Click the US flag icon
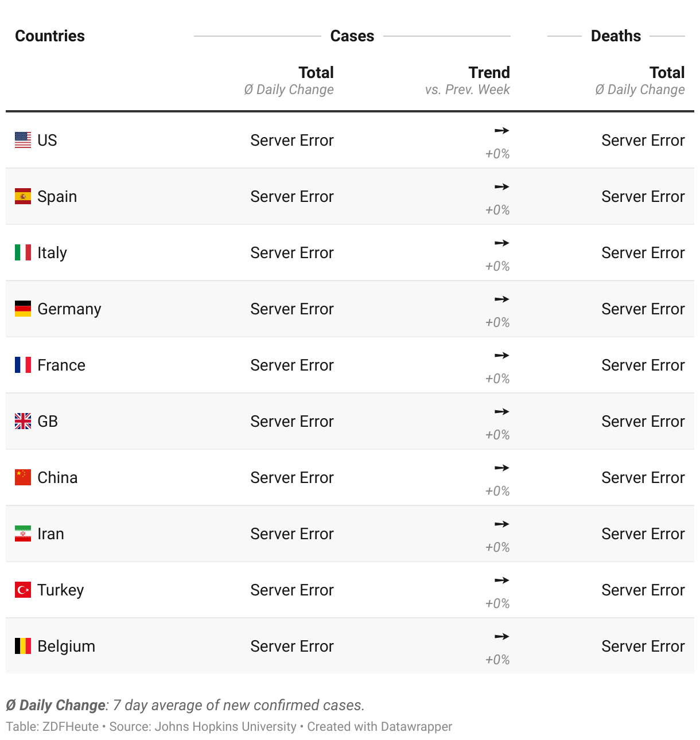Screen dimensions: 700x740 [x=23, y=140]
